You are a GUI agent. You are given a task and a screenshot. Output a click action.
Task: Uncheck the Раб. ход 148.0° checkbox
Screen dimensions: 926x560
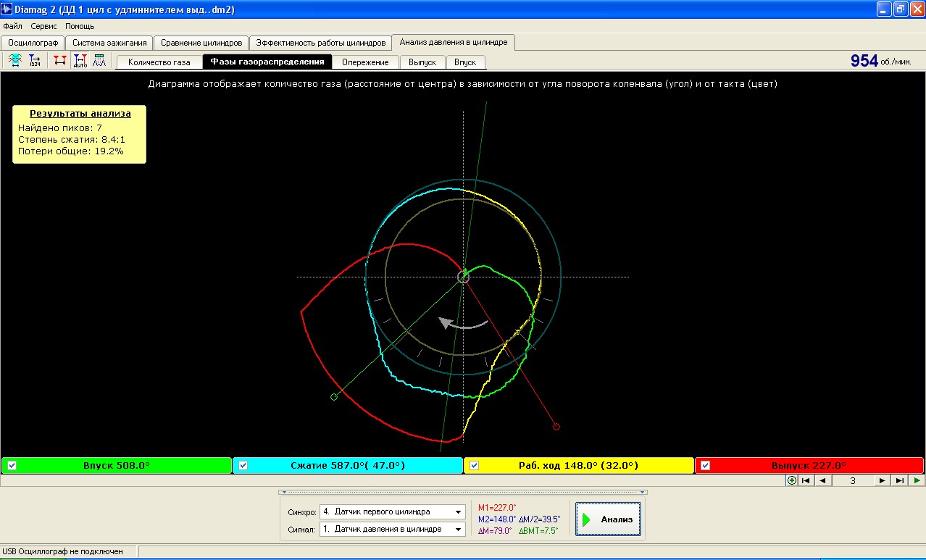point(475,466)
